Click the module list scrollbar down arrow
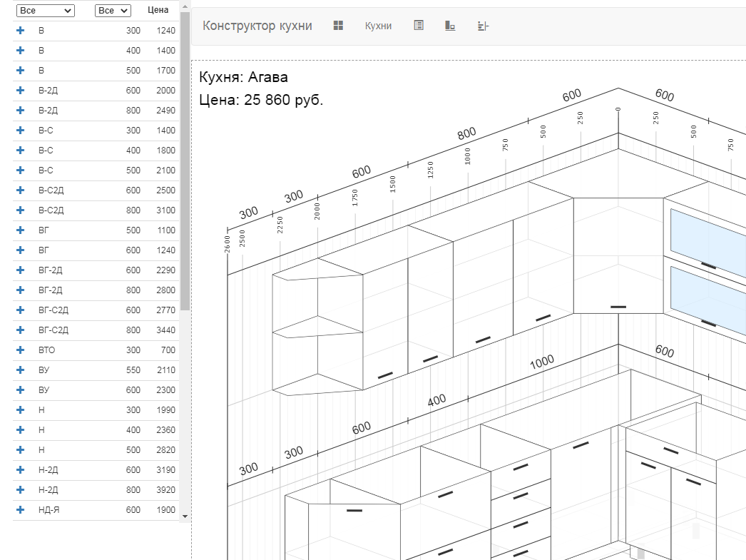The height and width of the screenshot is (560, 746). [185, 516]
